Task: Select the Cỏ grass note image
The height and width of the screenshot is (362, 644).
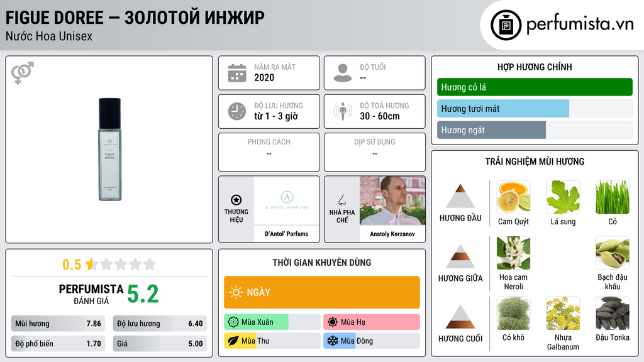Action: [x=613, y=197]
